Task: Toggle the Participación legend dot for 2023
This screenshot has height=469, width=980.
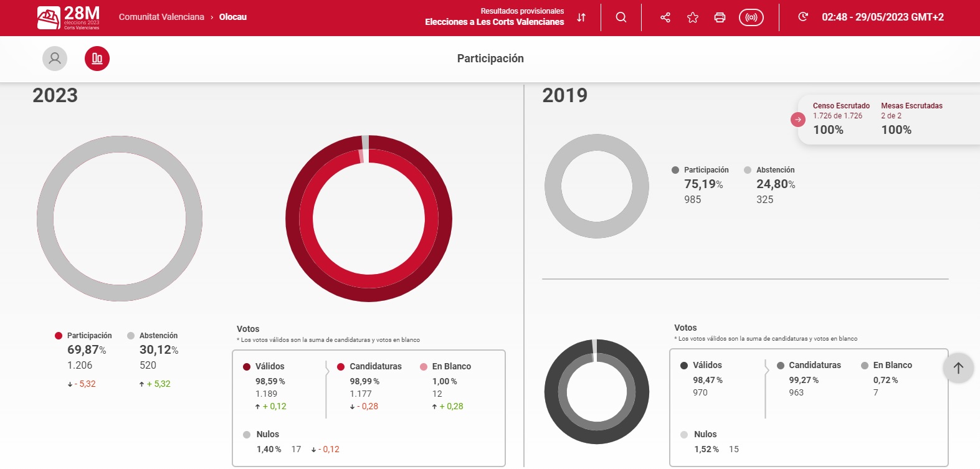Action: [59, 336]
